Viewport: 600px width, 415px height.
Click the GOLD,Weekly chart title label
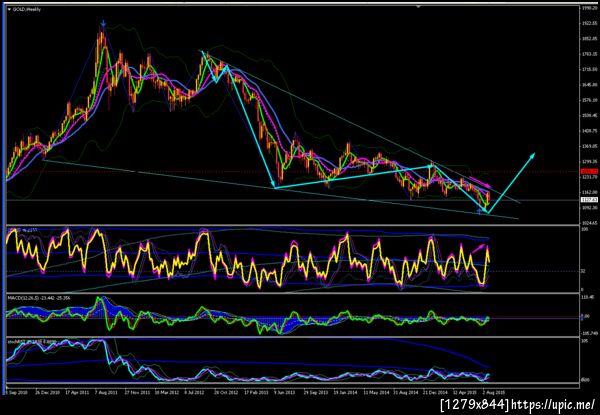tap(26, 9)
